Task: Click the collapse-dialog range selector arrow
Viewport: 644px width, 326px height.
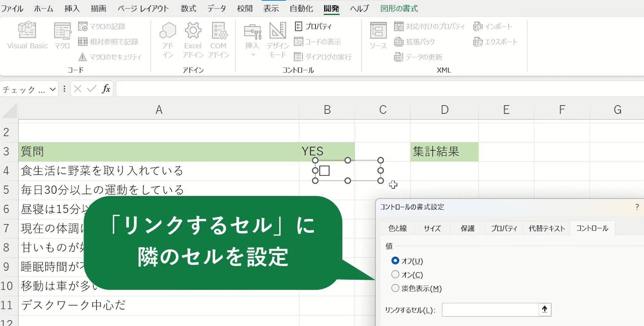Action: click(x=545, y=309)
